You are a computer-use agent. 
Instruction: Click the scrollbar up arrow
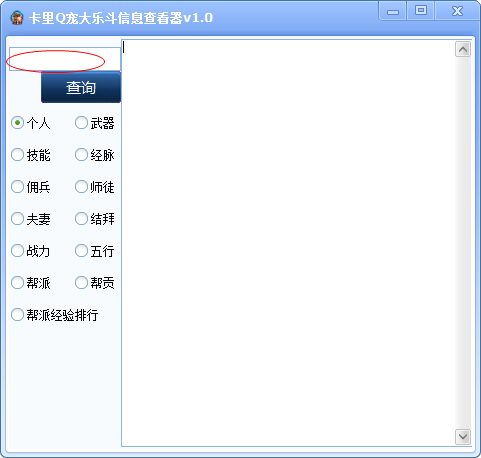click(x=463, y=49)
